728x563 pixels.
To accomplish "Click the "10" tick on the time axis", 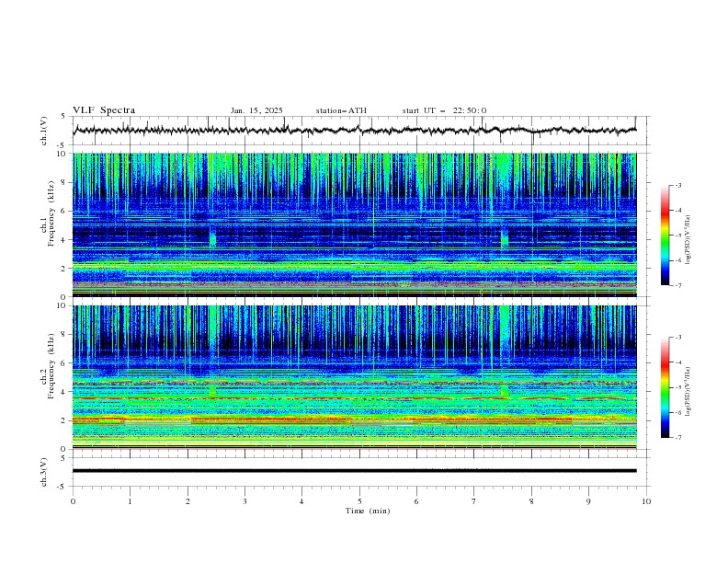I will click(x=646, y=501).
